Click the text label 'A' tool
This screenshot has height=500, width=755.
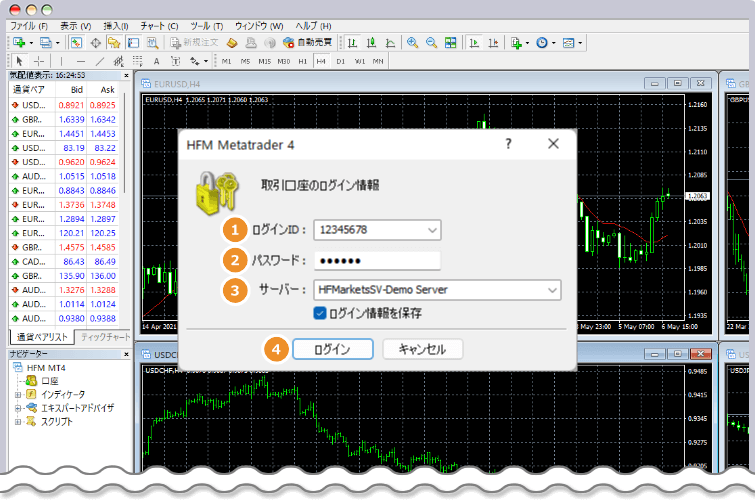156,61
